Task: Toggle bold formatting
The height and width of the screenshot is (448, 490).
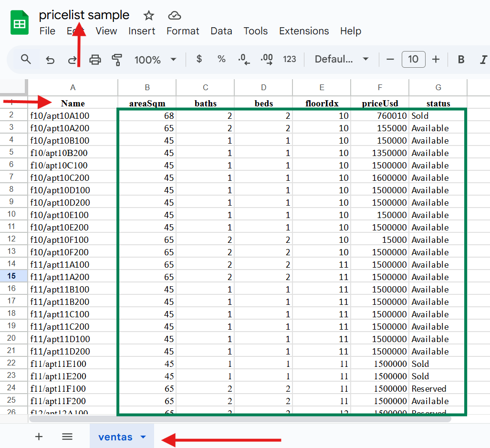Action: click(461, 59)
